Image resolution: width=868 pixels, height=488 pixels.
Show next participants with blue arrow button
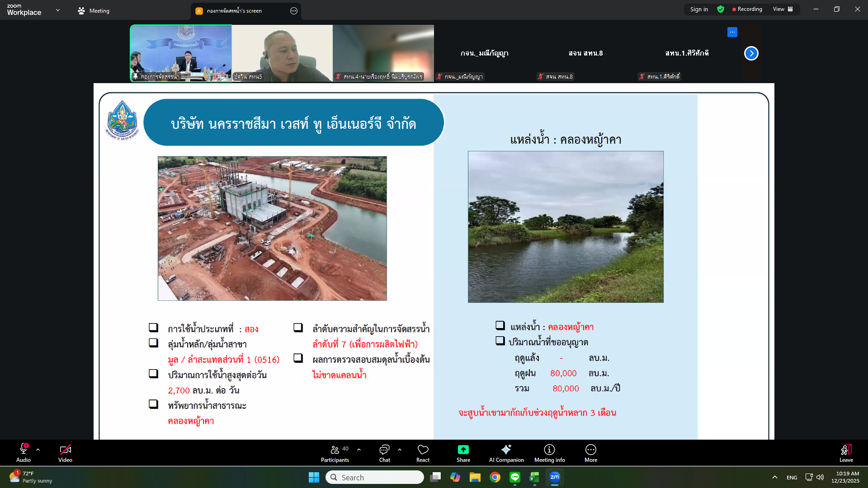751,53
